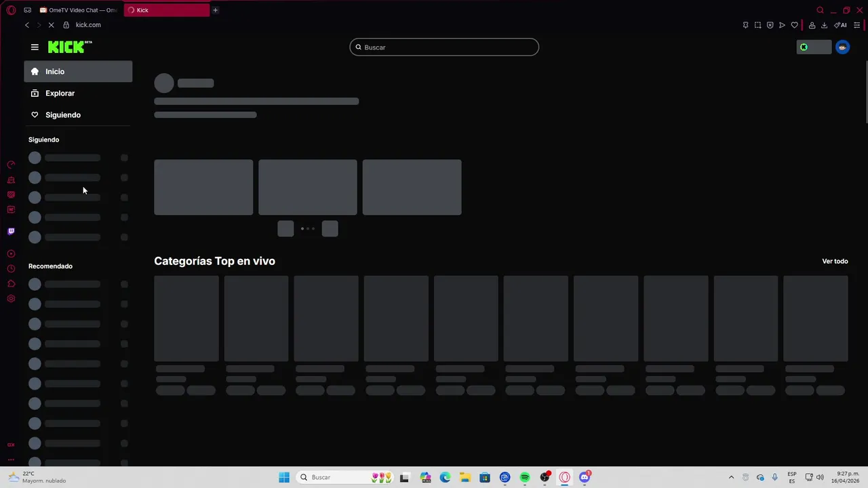Go back with the browser arrow
Image resolution: width=868 pixels, height=488 pixels.
27,25
